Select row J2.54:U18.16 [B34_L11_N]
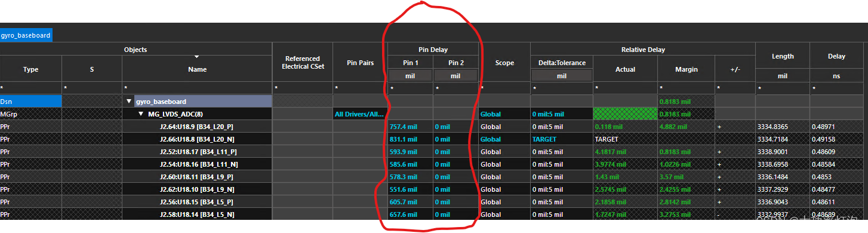Image resolution: width=868 pixels, height=233 pixels. [198, 164]
